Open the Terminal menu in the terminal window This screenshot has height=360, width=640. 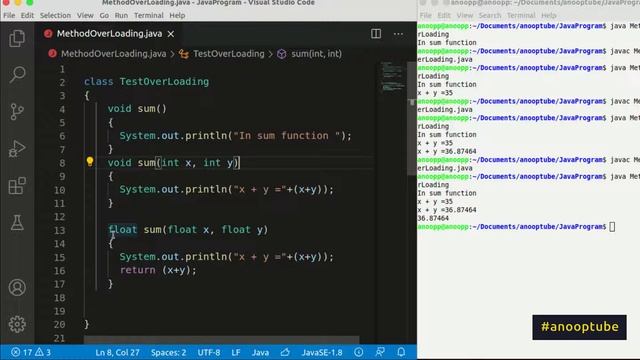tap(521, 16)
